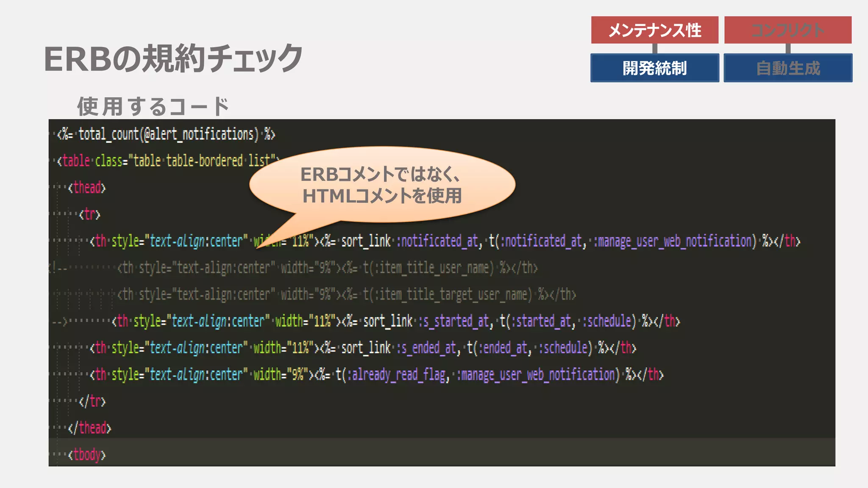The image size is (868, 488).
Task: Click the opening <tr> tag line
Action: point(89,214)
